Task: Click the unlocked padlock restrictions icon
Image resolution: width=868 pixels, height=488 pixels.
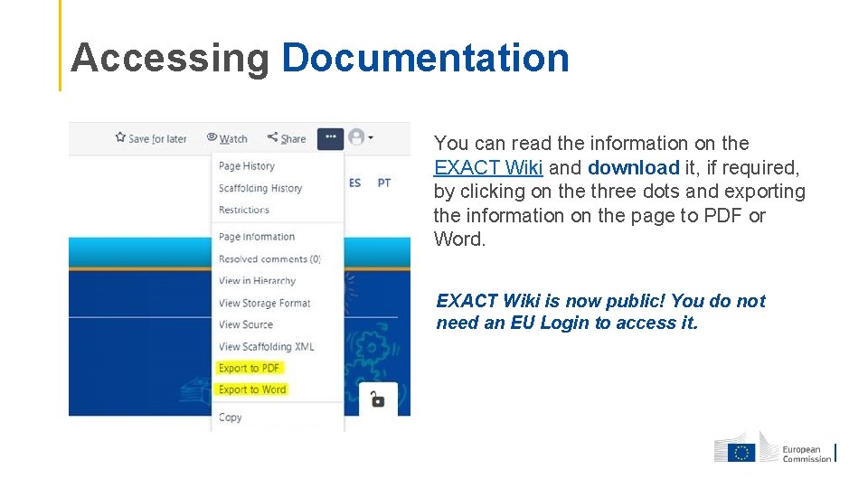Action: click(378, 399)
